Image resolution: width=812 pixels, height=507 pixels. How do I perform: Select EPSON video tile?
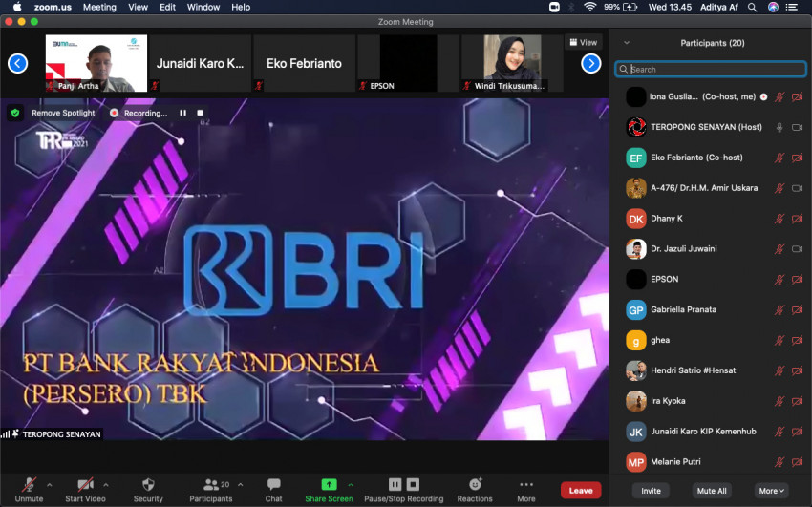pyautogui.click(x=408, y=63)
